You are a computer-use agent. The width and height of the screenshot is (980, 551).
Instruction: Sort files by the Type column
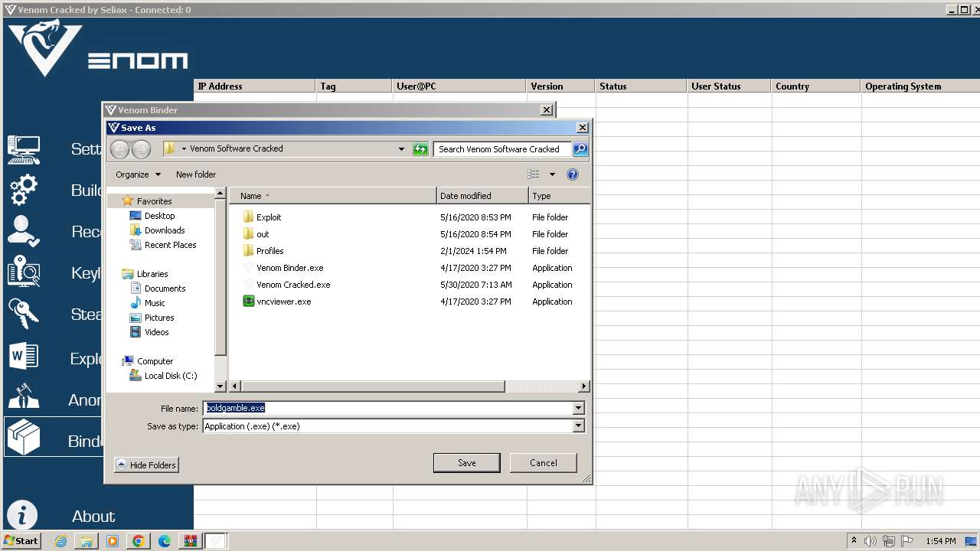click(559, 196)
